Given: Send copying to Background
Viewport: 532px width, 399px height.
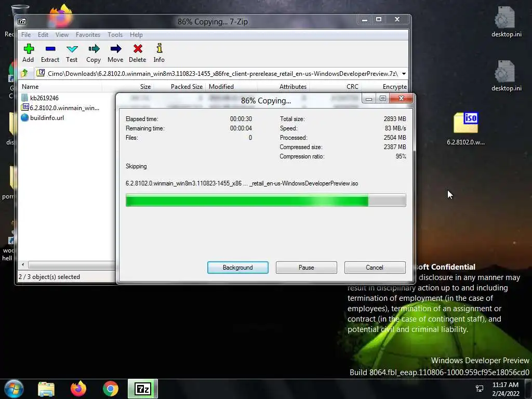Looking at the screenshot, I should point(238,268).
